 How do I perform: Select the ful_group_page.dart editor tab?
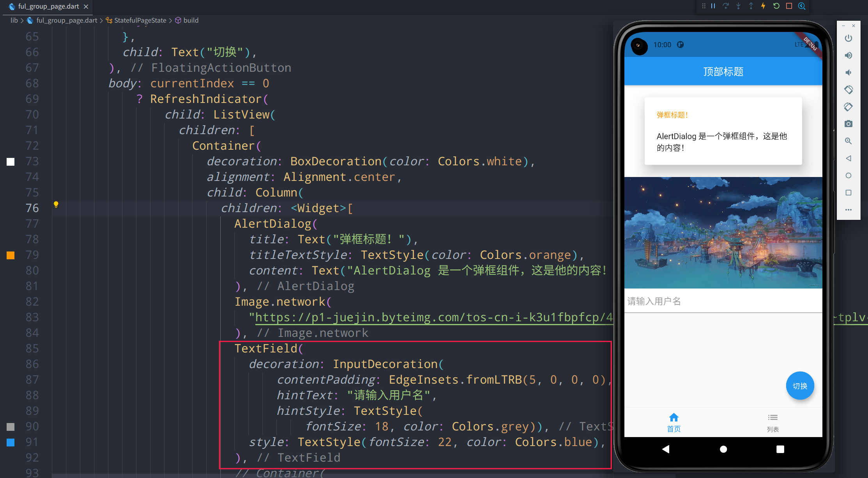(x=48, y=7)
